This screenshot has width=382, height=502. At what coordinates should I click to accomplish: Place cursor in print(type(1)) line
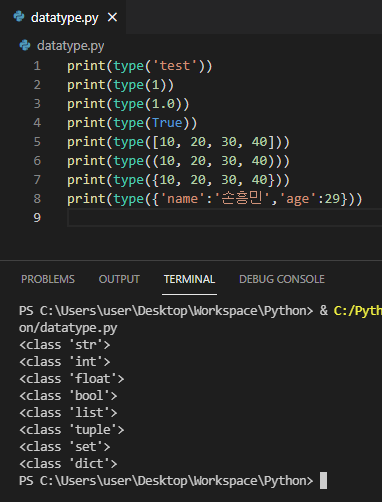tap(120, 85)
